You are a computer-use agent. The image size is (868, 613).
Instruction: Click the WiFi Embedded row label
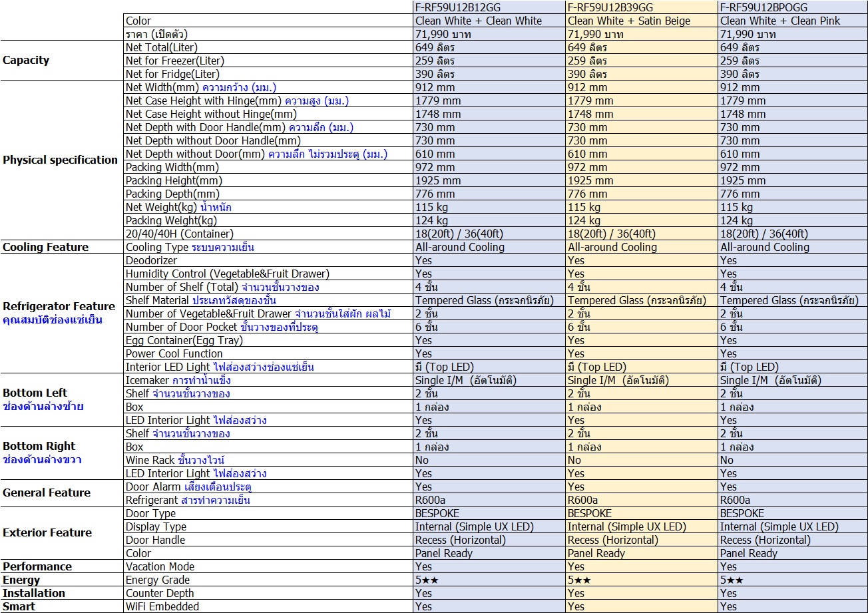click(162, 606)
